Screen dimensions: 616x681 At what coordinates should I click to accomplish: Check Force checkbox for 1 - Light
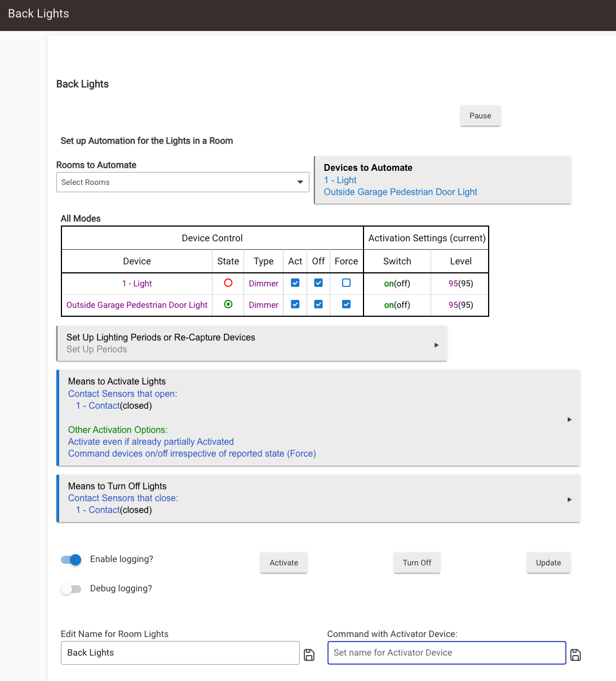346,283
